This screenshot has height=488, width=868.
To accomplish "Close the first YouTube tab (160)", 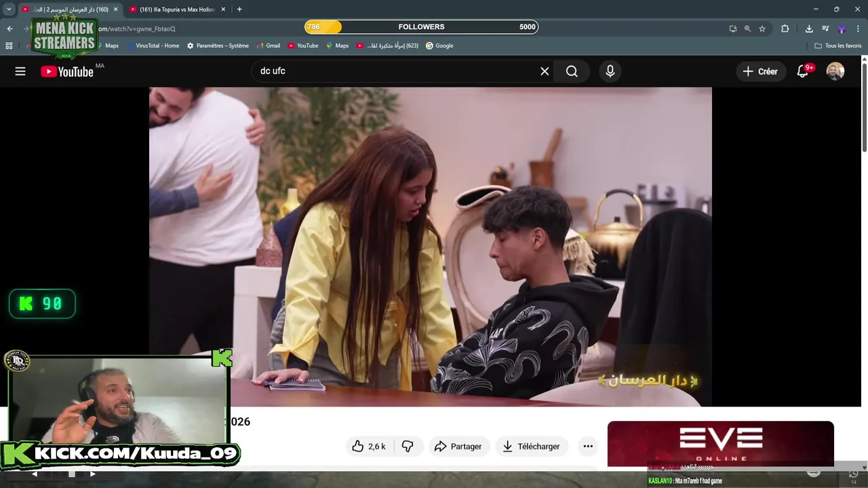I will [115, 9].
